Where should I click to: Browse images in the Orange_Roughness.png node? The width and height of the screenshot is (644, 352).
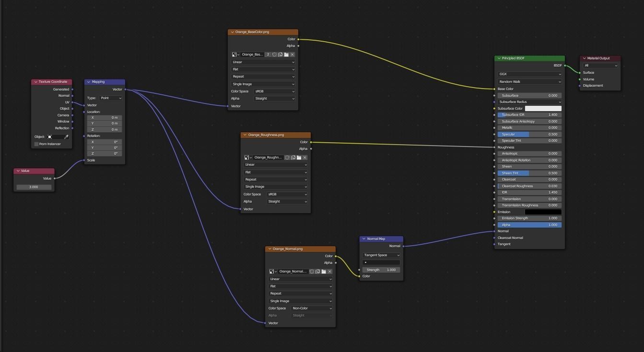click(x=247, y=158)
